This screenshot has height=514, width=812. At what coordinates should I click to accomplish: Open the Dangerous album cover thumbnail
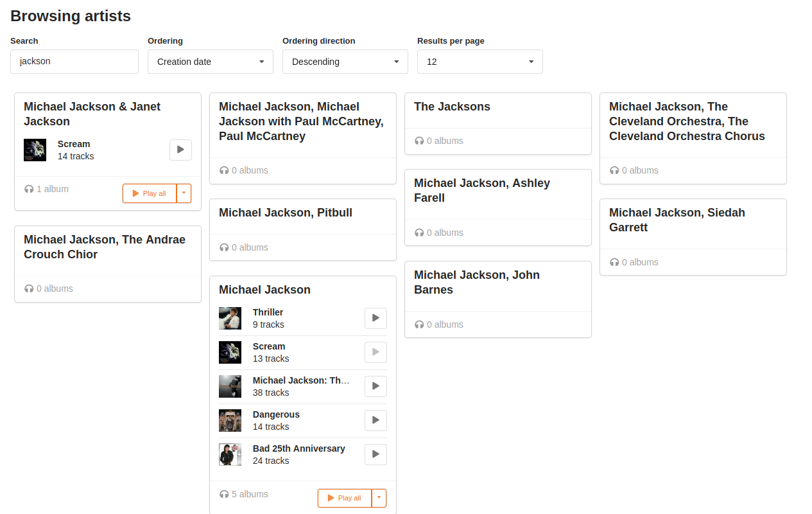(230, 420)
